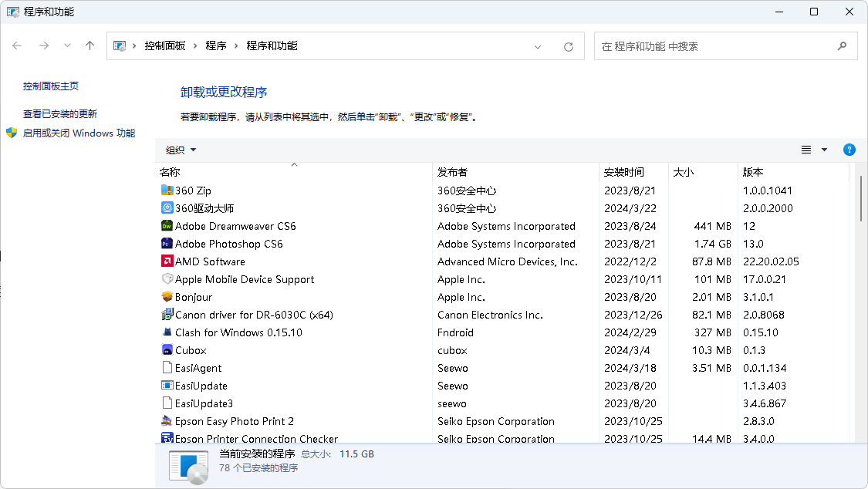Viewport: 868px width, 489px height.
Task: Sort by 版本 column header
Action: click(793, 172)
